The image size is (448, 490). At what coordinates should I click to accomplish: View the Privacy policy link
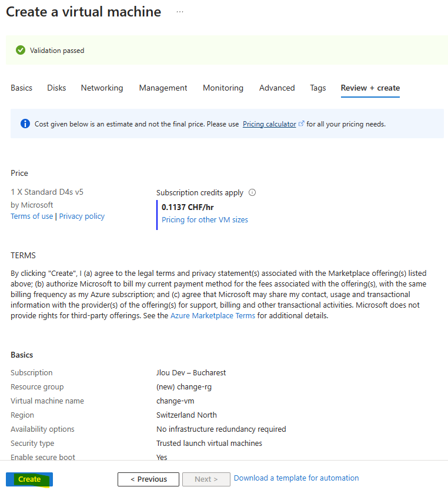point(82,216)
